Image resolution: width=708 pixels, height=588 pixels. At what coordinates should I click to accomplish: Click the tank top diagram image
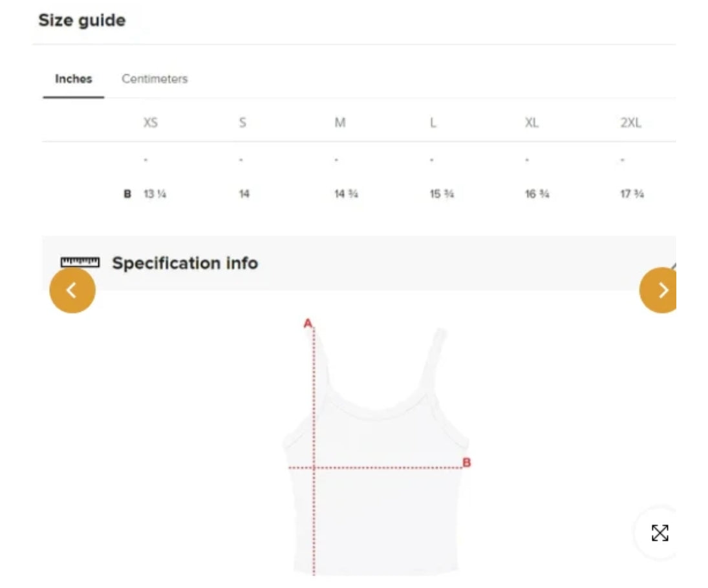click(376, 451)
